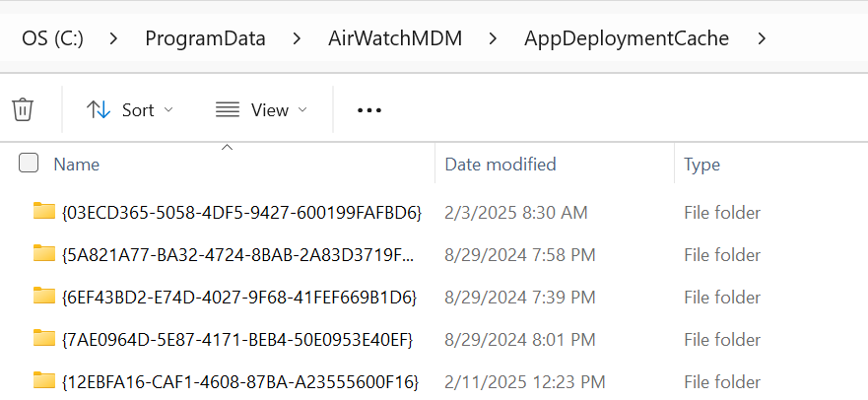Click the Type column header
This screenshot has width=868, height=400.
702,165
